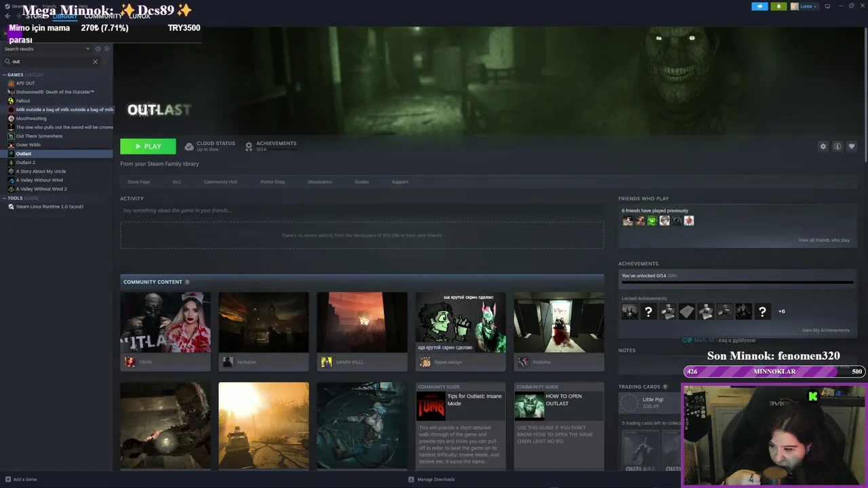Open the Trading Cards help question mark
The height and width of the screenshot is (488, 868).
click(x=665, y=387)
